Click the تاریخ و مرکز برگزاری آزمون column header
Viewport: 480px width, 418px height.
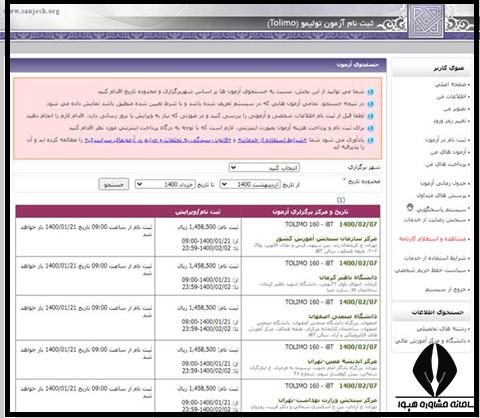point(310,212)
